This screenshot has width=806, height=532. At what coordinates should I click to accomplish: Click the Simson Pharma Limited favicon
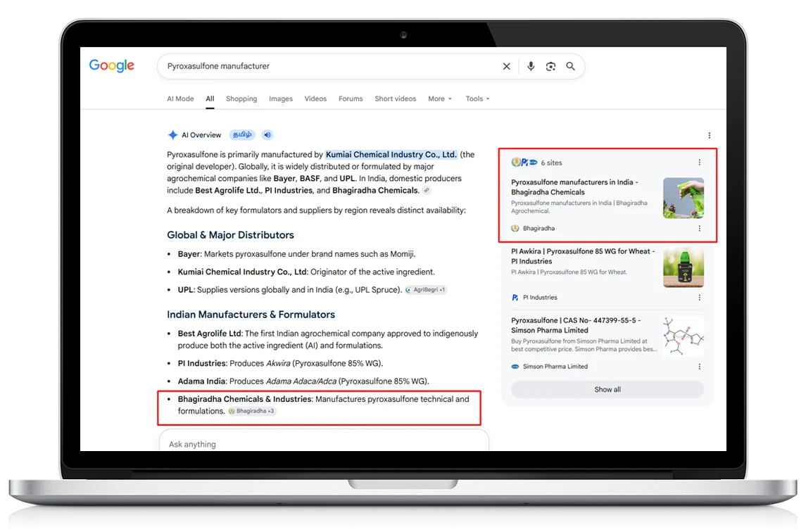[x=515, y=367]
